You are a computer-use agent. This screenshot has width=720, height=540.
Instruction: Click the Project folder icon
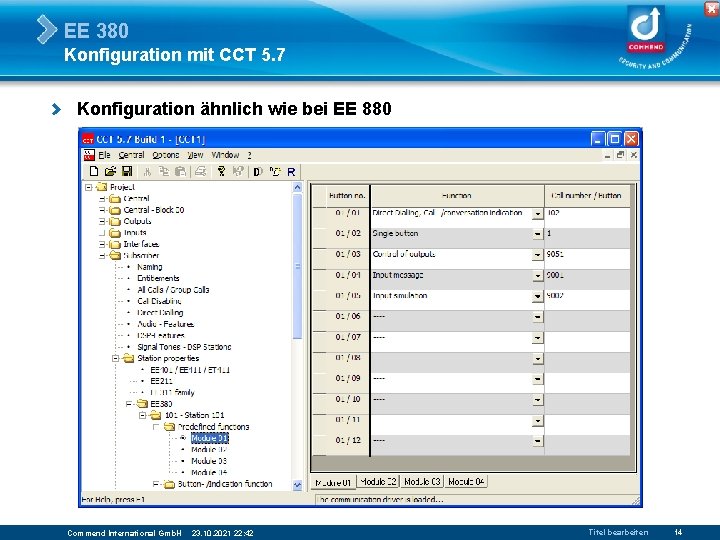(101, 187)
